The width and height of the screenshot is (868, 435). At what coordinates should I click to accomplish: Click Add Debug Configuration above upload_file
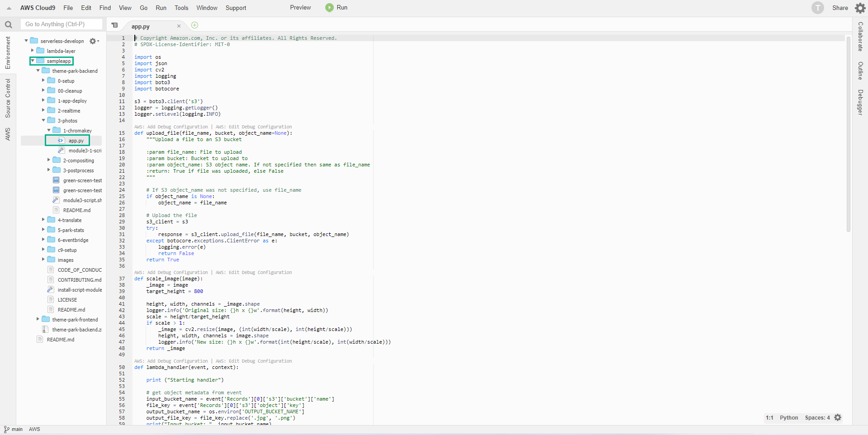(177, 127)
